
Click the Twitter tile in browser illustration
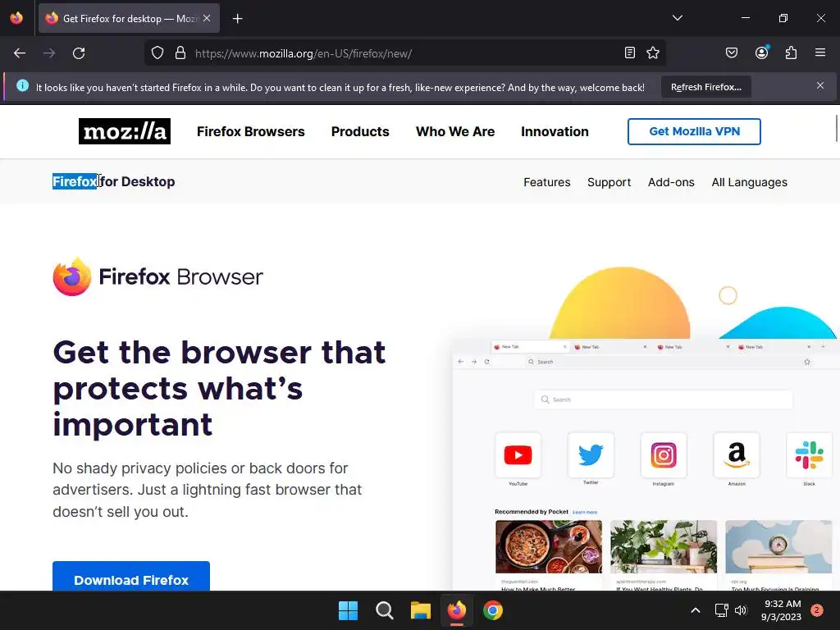tap(591, 455)
